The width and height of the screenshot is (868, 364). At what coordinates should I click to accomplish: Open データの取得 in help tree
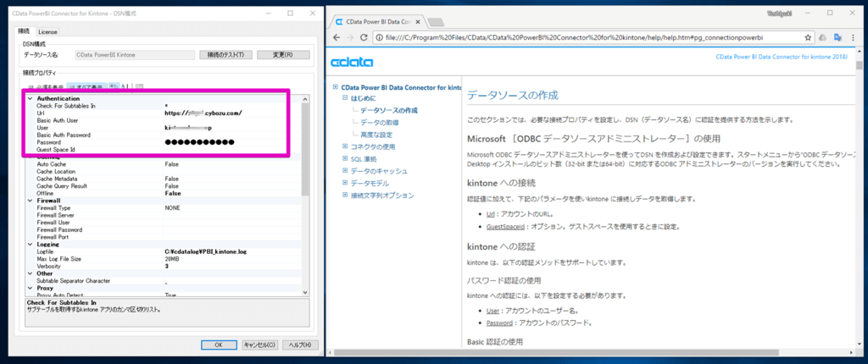pos(379,122)
